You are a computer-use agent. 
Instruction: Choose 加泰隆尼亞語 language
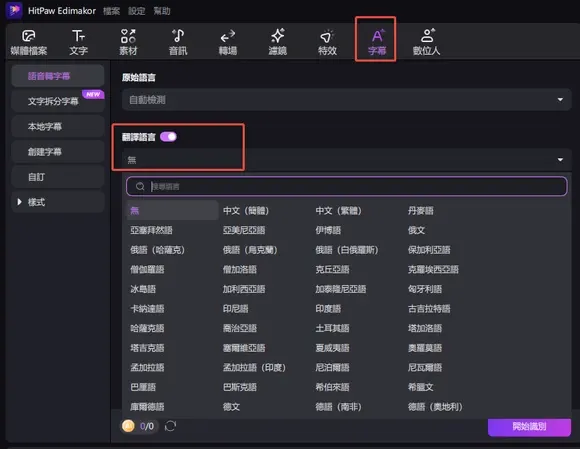tap(341, 289)
